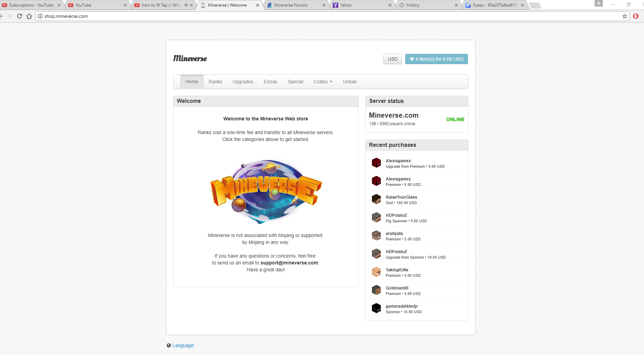Open the Special category

pyautogui.click(x=295, y=82)
